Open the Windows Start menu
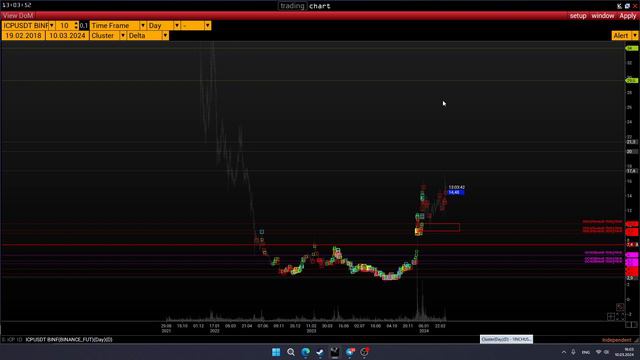 pyautogui.click(x=276, y=352)
